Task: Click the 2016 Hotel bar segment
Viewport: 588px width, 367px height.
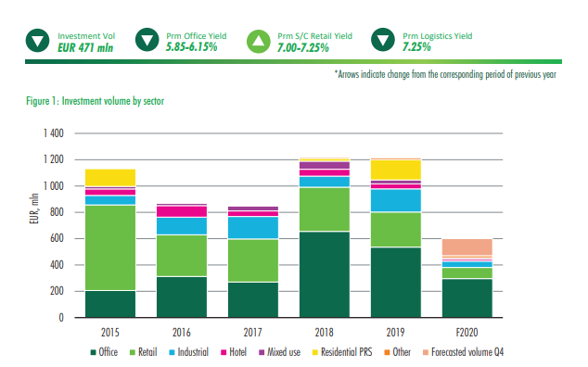Action: click(x=182, y=211)
